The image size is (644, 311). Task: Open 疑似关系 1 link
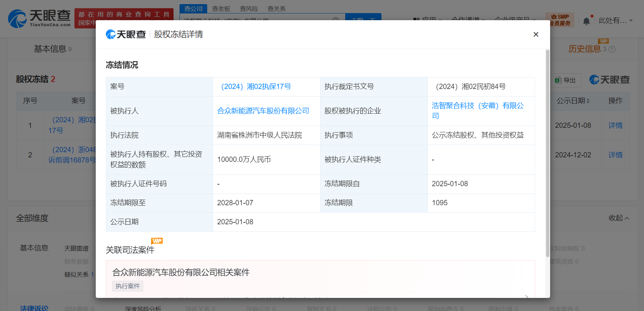pos(79,275)
